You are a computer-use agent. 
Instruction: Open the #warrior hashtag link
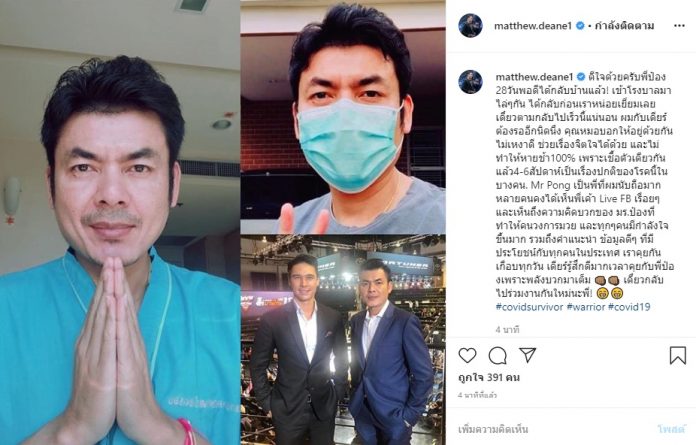(x=586, y=307)
